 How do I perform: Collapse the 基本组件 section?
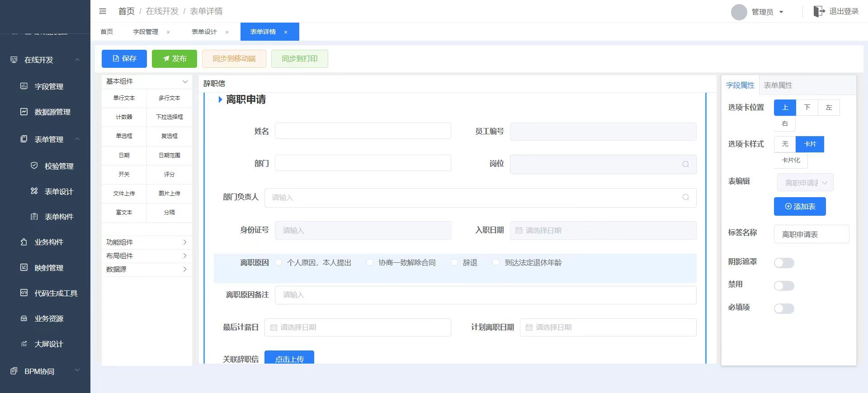[x=185, y=81]
